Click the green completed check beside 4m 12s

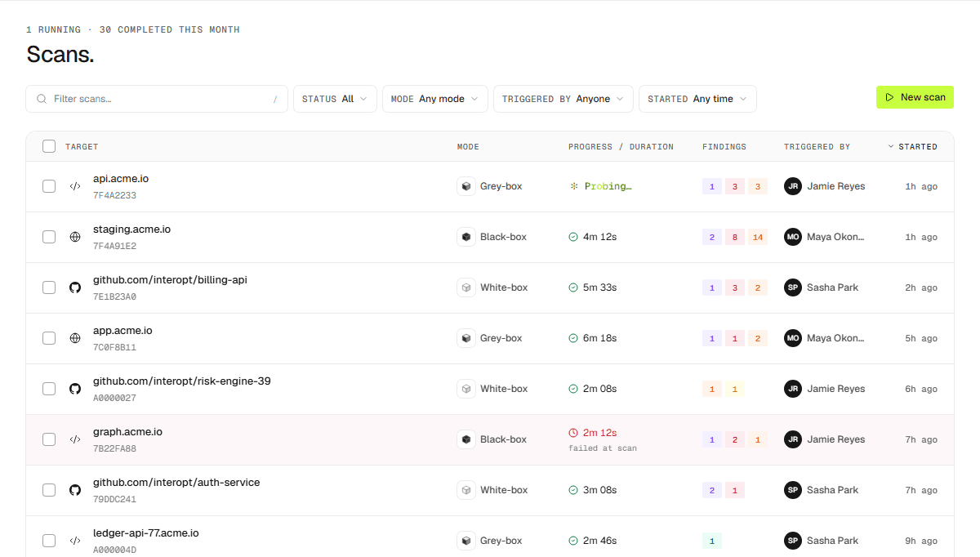(573, 237)
